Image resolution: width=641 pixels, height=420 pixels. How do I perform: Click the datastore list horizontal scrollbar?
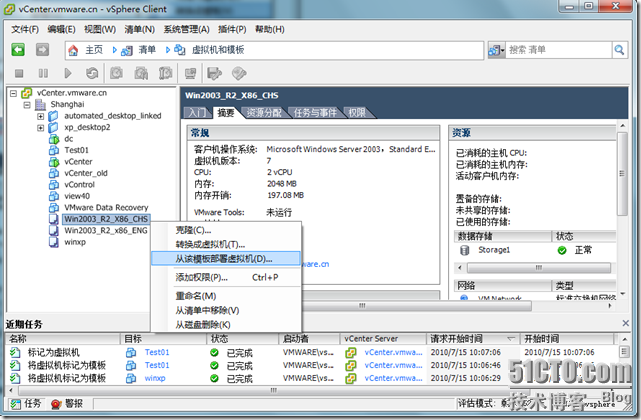[x=539, y=268]
